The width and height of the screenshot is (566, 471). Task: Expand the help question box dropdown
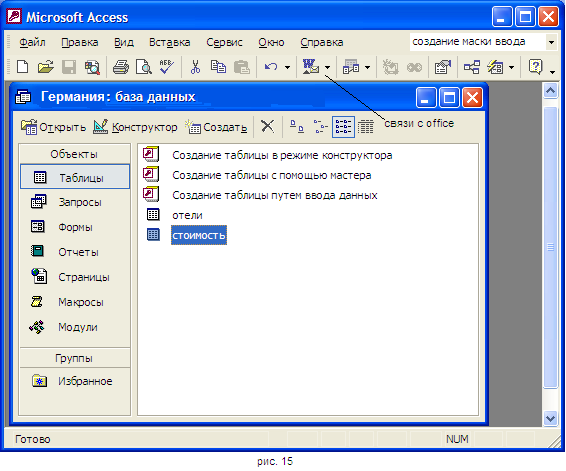(x=551, y=42)
